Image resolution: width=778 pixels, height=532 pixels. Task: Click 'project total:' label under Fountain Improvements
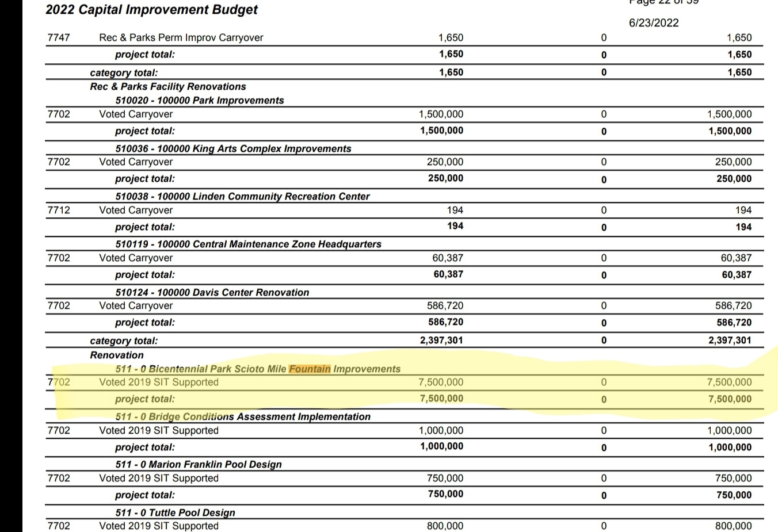145,399
